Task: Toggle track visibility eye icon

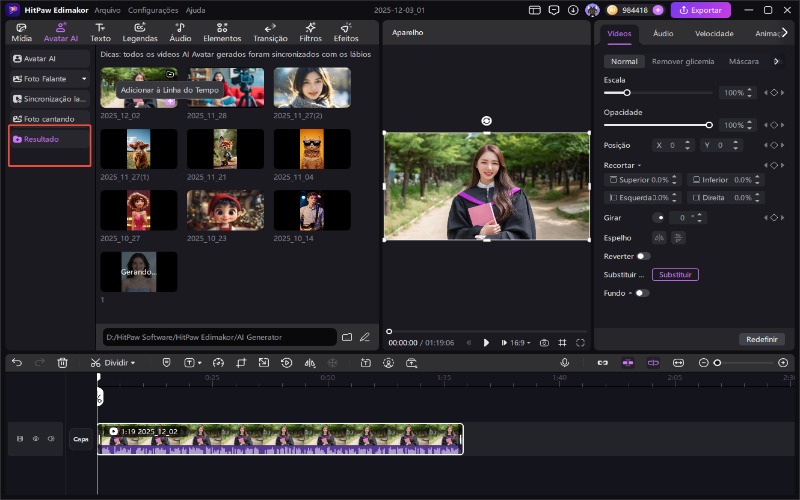Action: (35, 438)
